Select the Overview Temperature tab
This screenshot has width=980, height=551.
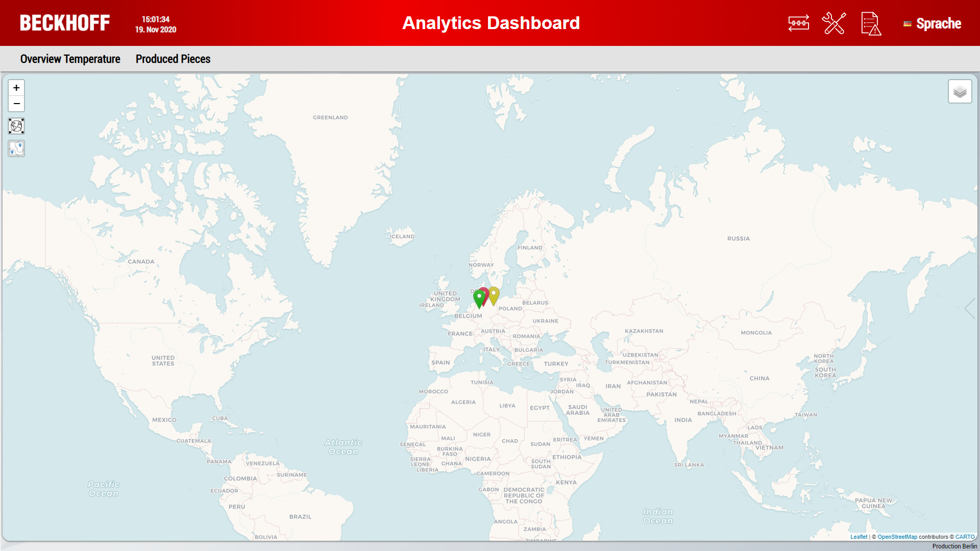[x=69, y=59]
